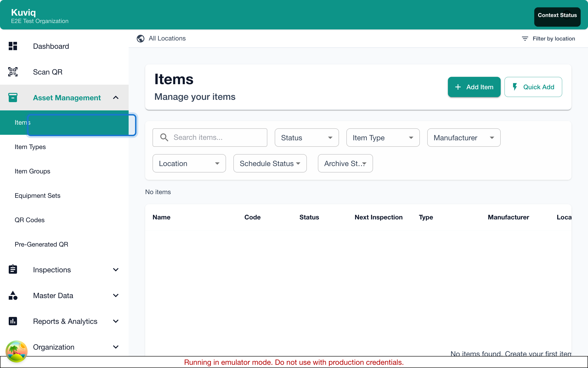Collapse the Asset Management section chevron
This screenshot has height=368, width=588.
click(116, 98)
